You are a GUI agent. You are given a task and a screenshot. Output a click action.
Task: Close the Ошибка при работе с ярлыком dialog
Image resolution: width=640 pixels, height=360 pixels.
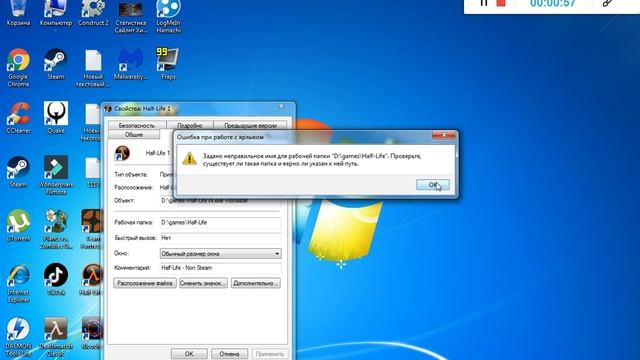(444, 135)
